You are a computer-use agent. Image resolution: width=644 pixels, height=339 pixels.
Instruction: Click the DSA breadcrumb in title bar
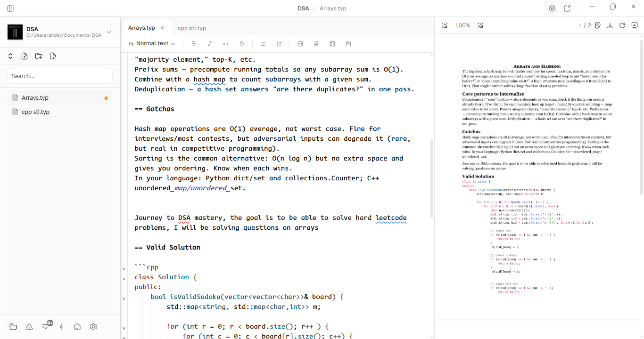click(303, 8)
